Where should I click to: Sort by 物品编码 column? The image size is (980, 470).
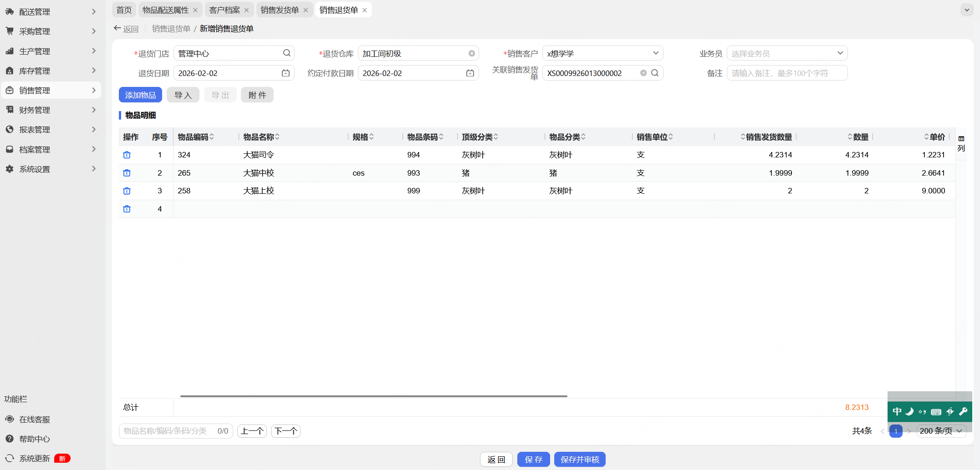coord(196,137)
